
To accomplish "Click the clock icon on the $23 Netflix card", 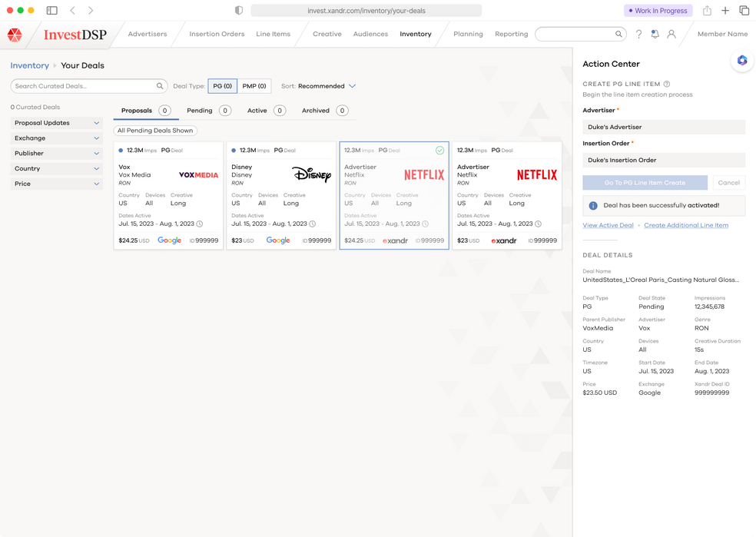I will click(x=538, y=224).
